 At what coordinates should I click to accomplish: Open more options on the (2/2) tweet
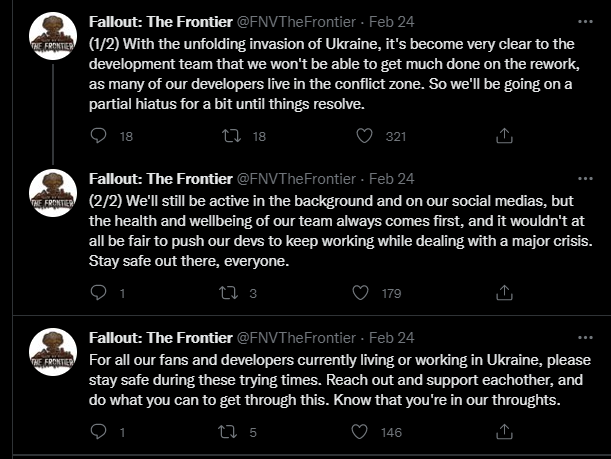(x=585, y=179)
